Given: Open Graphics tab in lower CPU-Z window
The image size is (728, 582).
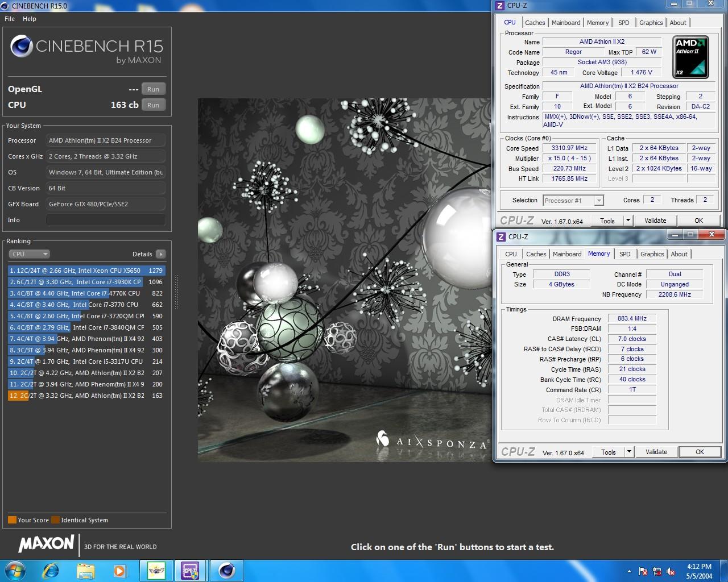Looking at the screenshot, I should [652, 254].
